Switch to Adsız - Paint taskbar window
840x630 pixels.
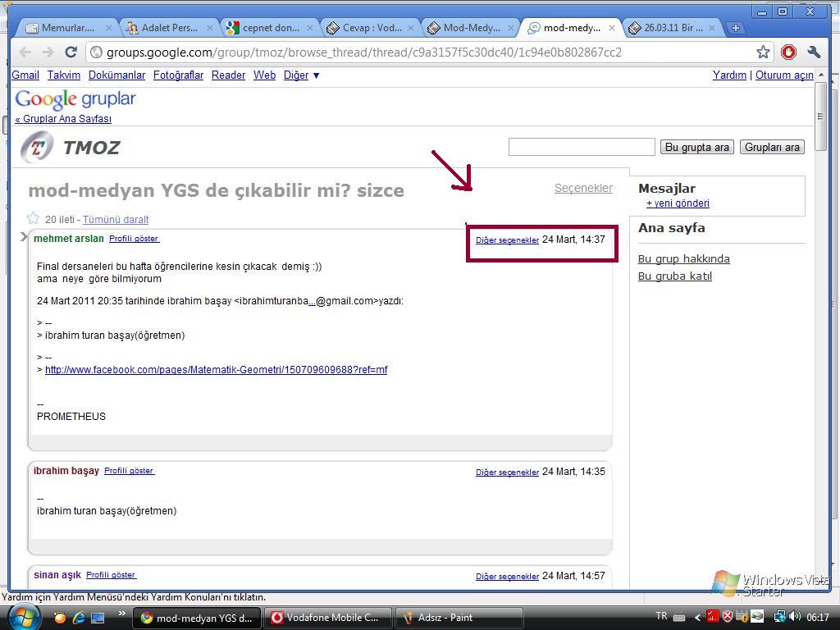coord(459,618)
